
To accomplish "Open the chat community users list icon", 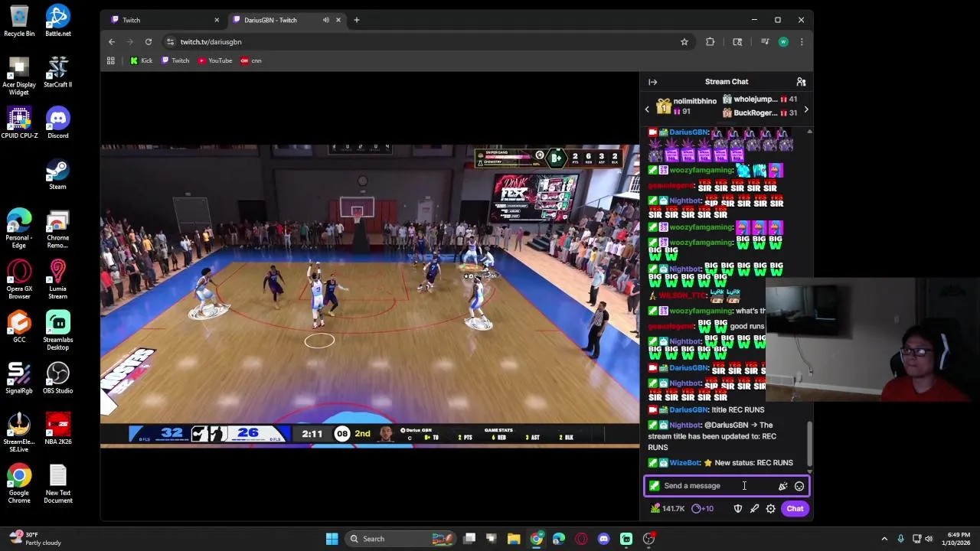I will point(801,82).
